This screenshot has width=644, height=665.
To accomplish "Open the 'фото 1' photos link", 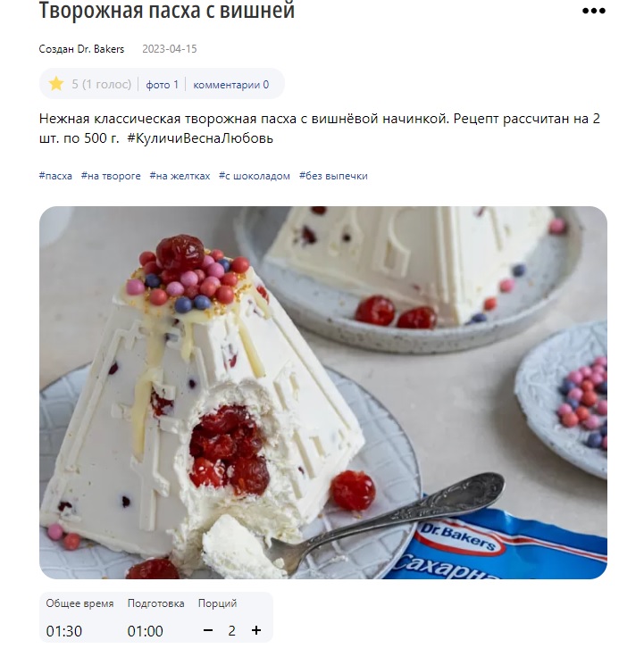I will pos(163,85).
